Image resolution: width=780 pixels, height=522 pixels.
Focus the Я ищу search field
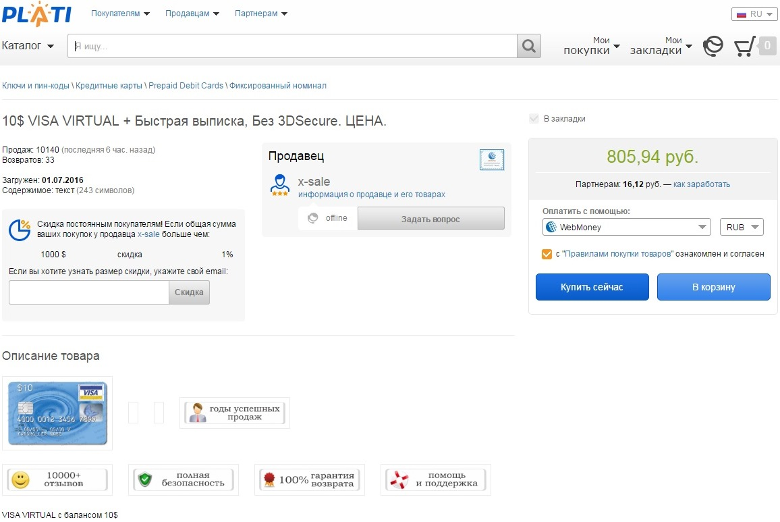coord(292,46)
